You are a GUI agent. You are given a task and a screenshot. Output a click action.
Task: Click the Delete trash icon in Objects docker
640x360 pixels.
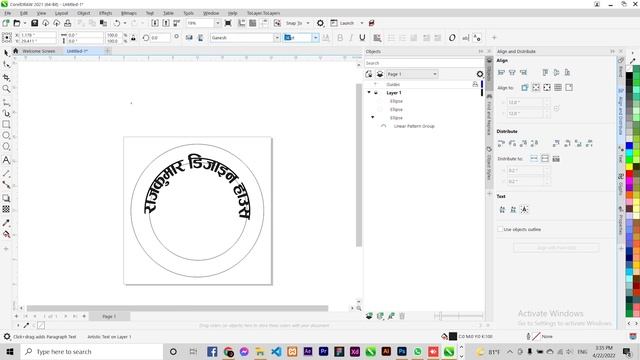click(402, 316)
